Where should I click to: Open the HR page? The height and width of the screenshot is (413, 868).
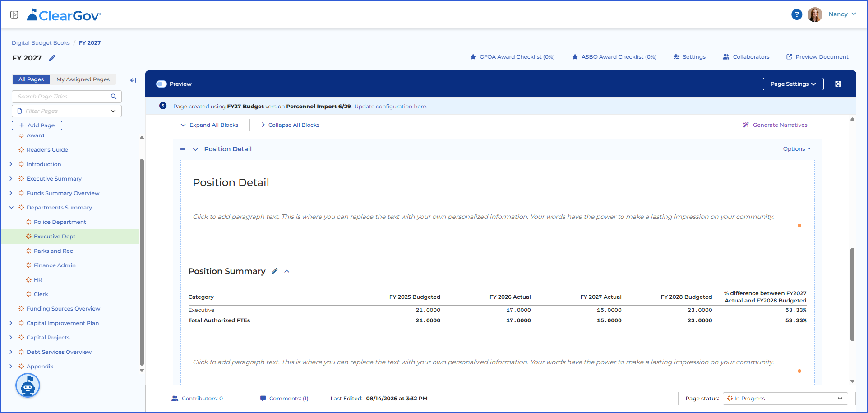(x=38, y=280)
